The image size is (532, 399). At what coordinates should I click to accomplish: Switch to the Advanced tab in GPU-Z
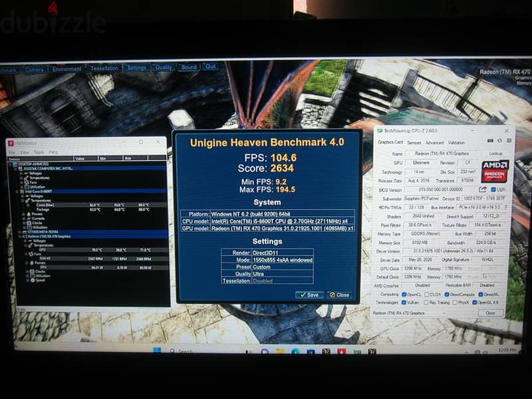(x=434, y=143)
